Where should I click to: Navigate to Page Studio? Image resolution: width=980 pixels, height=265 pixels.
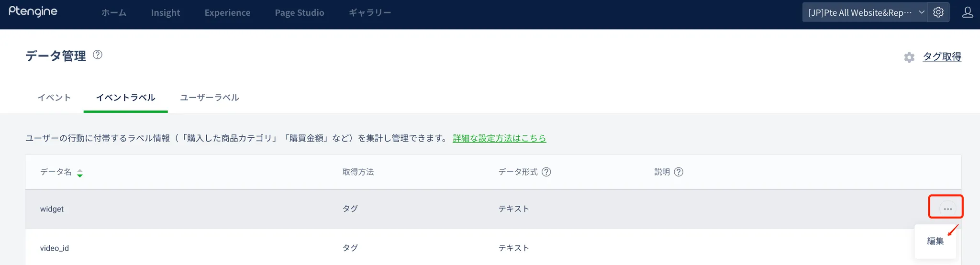[x=300, y=13]
